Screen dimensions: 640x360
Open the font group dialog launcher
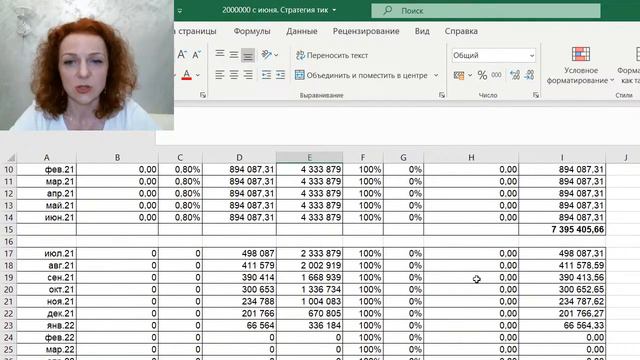coord(203,95)
